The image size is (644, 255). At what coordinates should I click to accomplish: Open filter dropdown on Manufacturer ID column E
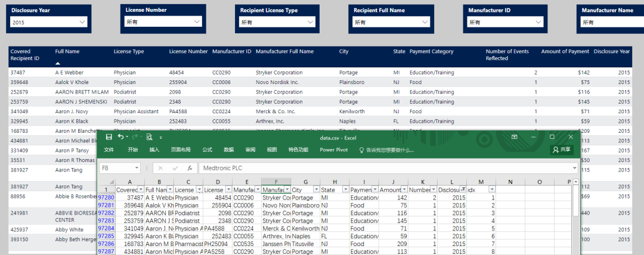258,189
